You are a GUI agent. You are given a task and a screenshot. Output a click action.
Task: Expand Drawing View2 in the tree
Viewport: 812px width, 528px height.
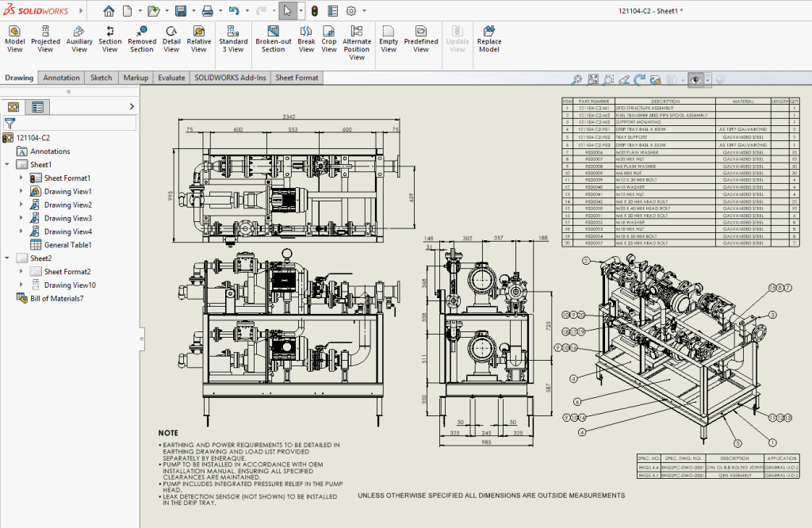pos(20,204)
